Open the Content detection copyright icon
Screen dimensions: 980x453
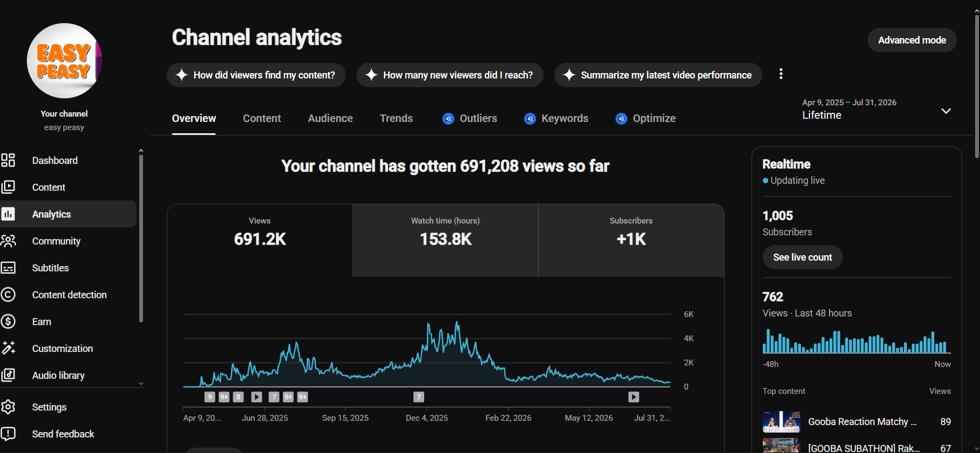click(8, 294)
